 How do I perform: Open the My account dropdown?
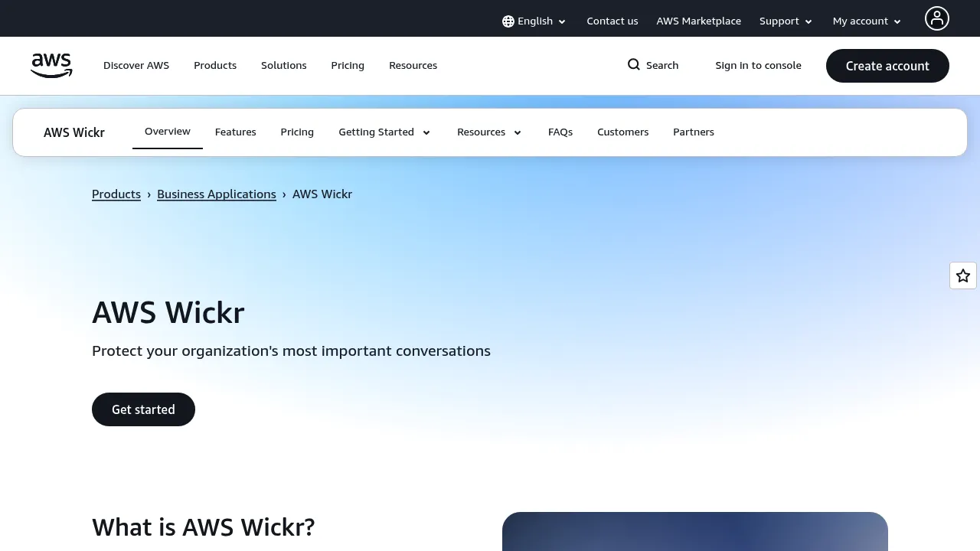[x=867, y=21]
